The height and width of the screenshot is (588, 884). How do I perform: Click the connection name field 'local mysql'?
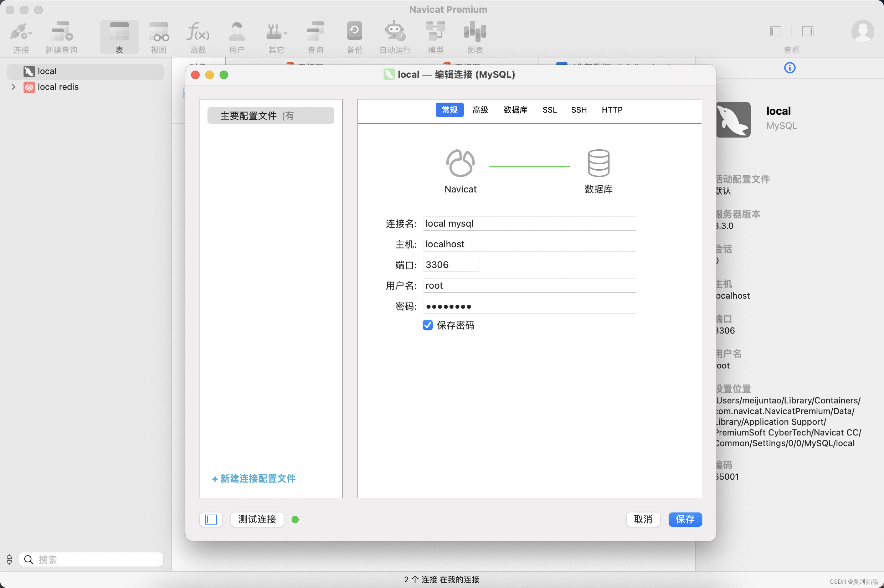529,223
